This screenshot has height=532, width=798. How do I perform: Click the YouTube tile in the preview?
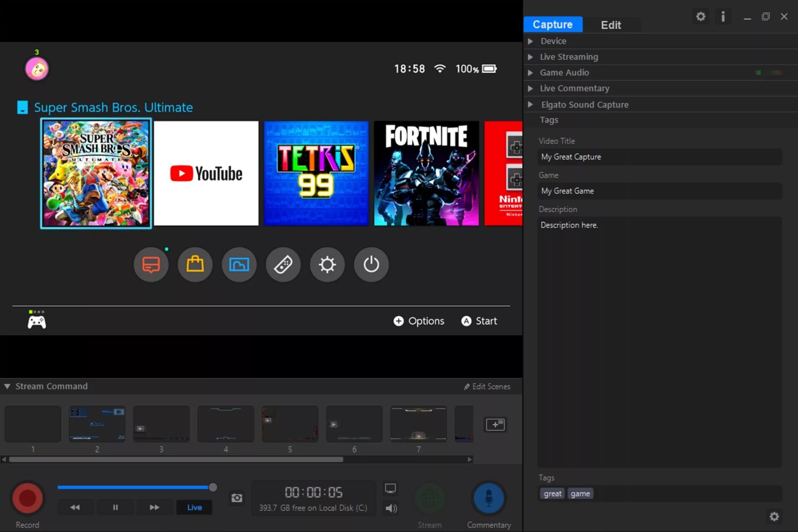tap(206, 173)
